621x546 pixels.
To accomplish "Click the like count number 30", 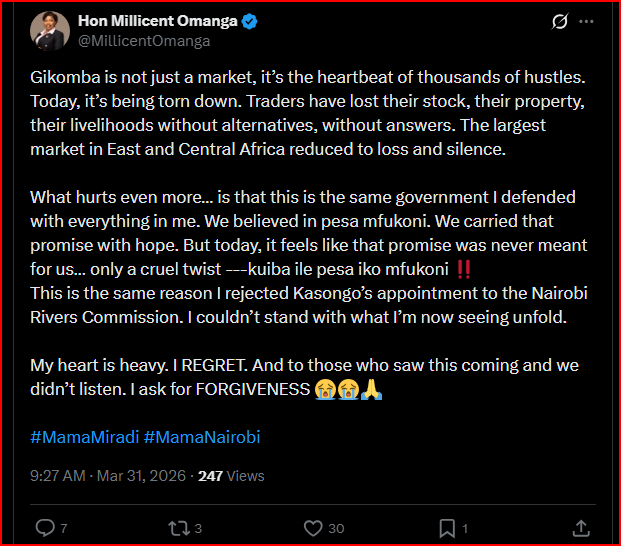I will [337, 528].
